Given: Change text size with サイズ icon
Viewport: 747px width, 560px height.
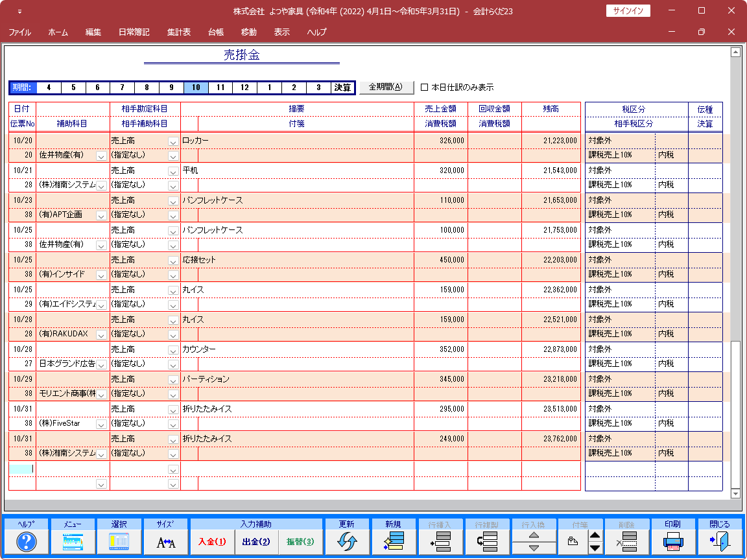Looking at the screenshot, I should tap(165, 542).
